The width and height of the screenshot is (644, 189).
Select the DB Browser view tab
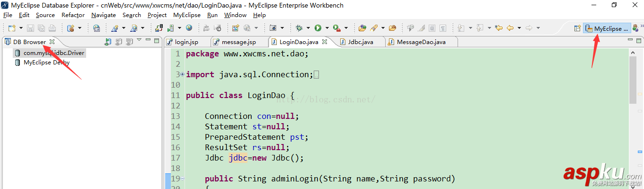click(29, 42)
